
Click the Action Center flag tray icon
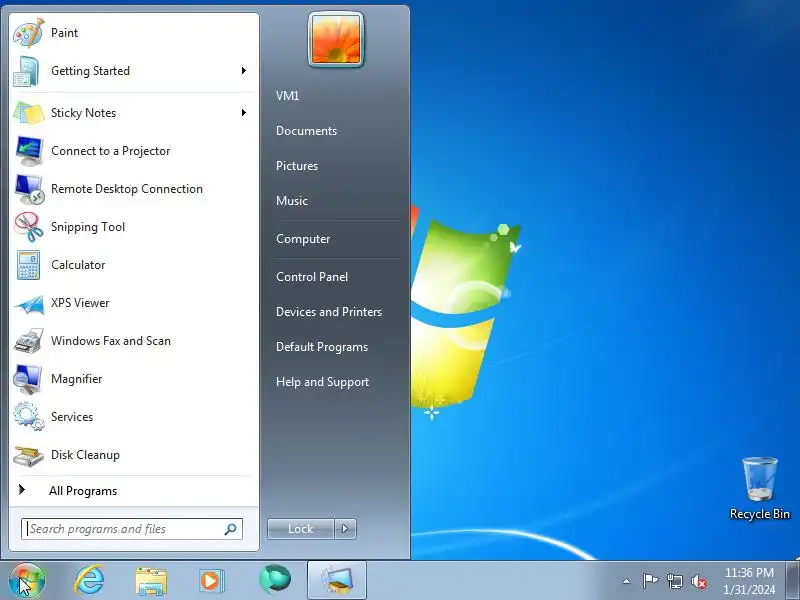[x=650, y=581]
